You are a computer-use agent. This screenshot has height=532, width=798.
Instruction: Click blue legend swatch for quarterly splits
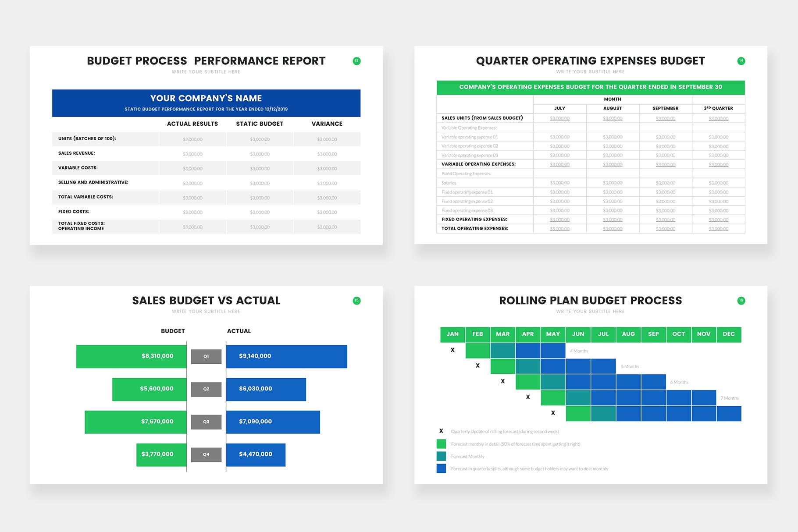(x=441, y=468)
